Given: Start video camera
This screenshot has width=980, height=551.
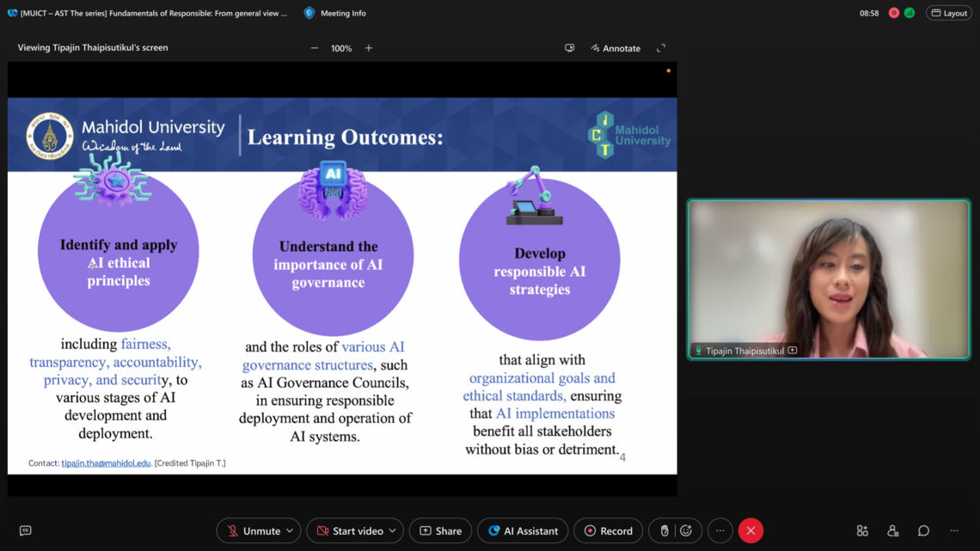Looking at the screenshot, I should click(x=349, y=531).
